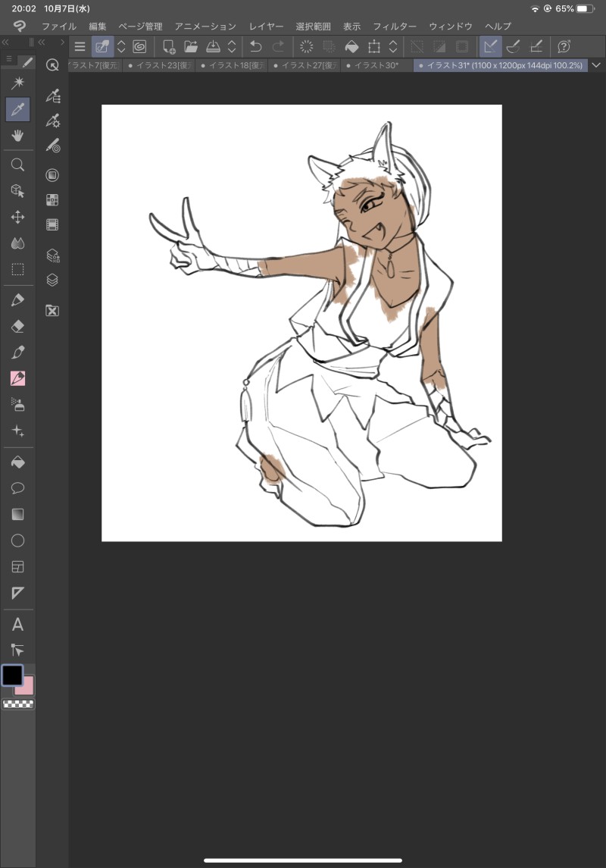Select the Figure ellipse tool
Screen dimensions: 606x868
pyautogui.click(x=17, y=541)
